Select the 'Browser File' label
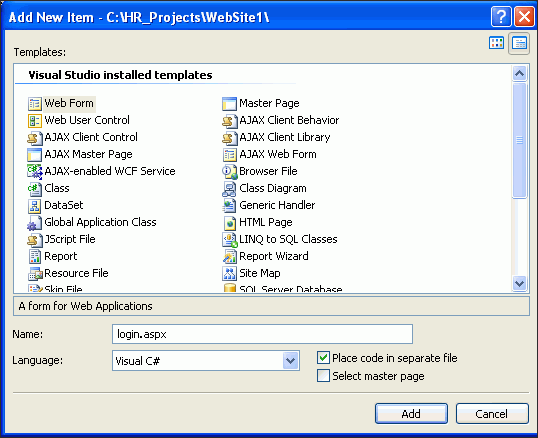Image resolution: width=538 pixels, height=438 pixels. (268, 171)
